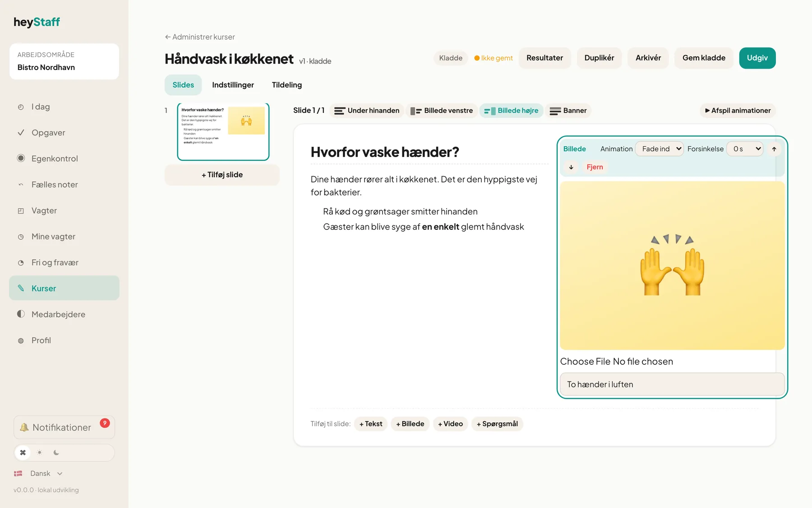Select Billede venstre layout

click(442, 111)
